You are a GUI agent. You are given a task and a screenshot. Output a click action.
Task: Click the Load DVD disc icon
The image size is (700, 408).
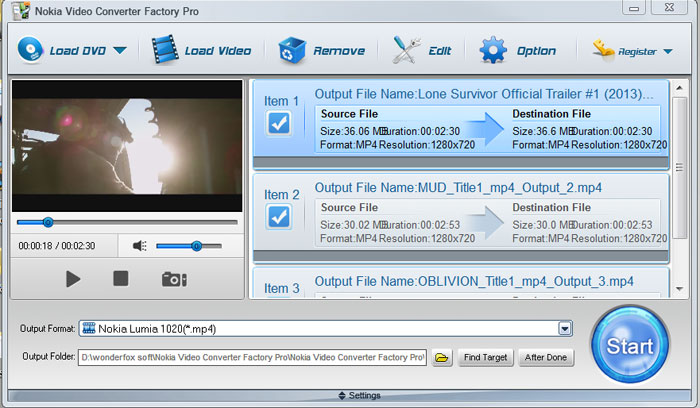point(30,49)
